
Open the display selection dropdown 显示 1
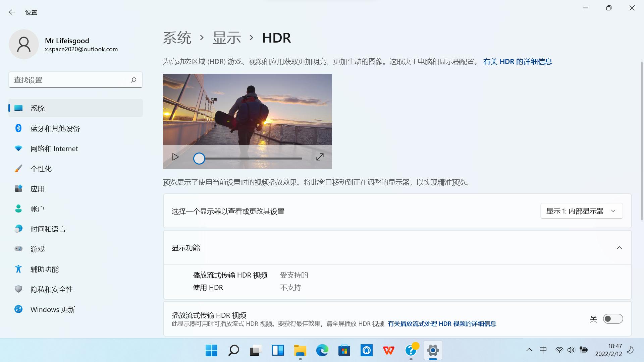(x=581, y=211)
